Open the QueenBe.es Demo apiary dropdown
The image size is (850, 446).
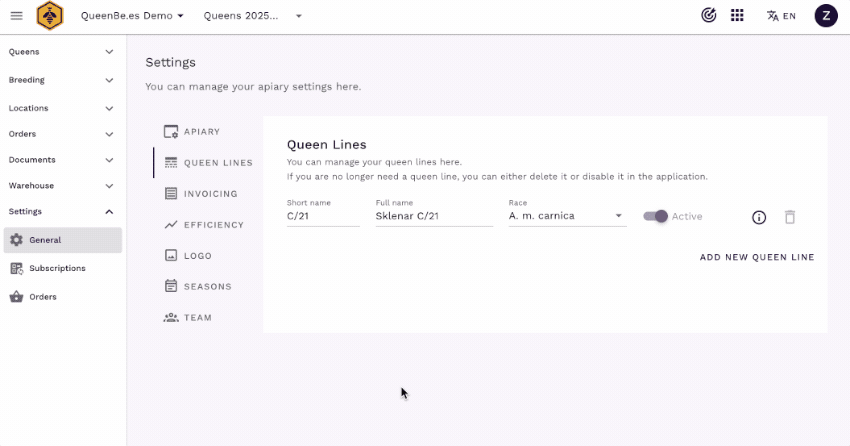pos(132,16)
